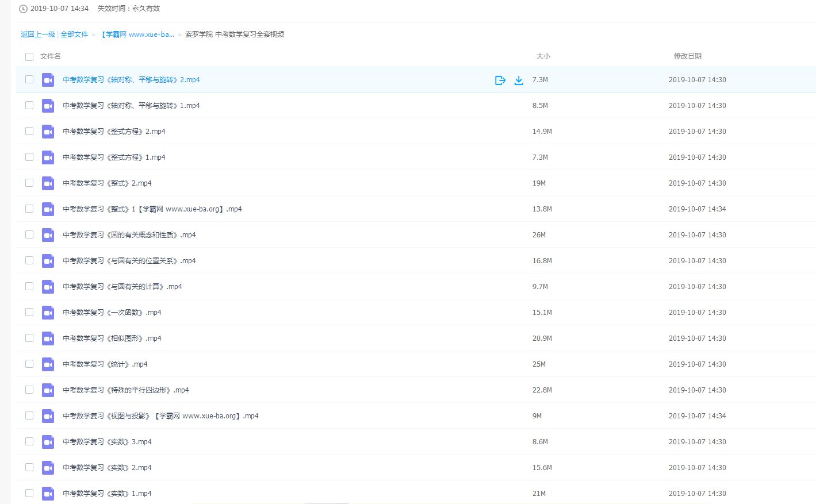Viewport: 816px width, 504px height.
Task: Click size value 20.9M
Action: pos(542,338)
